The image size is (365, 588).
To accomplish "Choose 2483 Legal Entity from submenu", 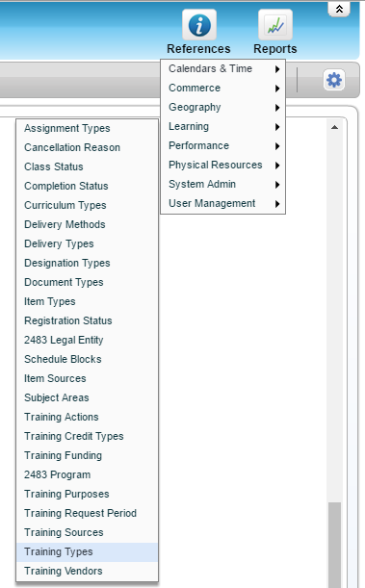I will click(x=87, y=340).
